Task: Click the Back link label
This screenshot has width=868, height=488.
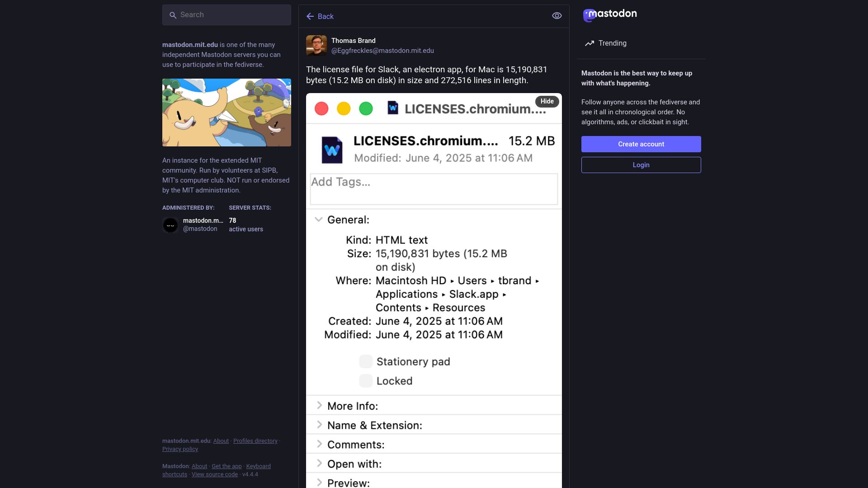Action: 325,17
